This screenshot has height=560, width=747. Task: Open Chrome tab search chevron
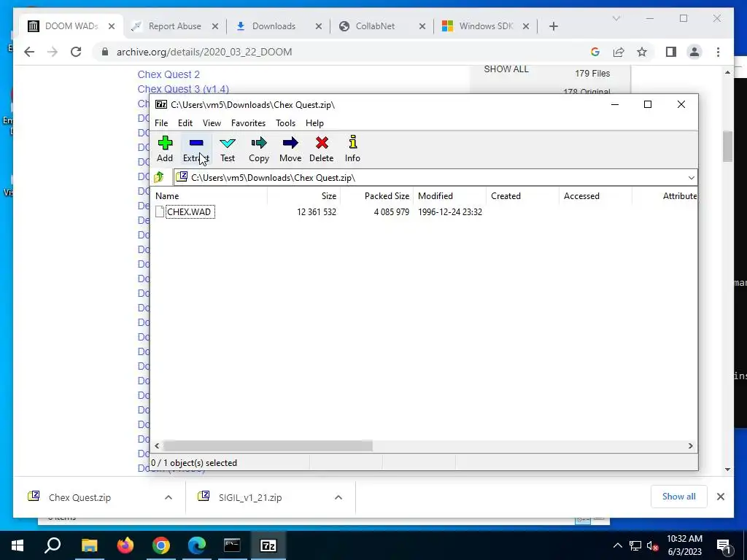click(616, 18)
